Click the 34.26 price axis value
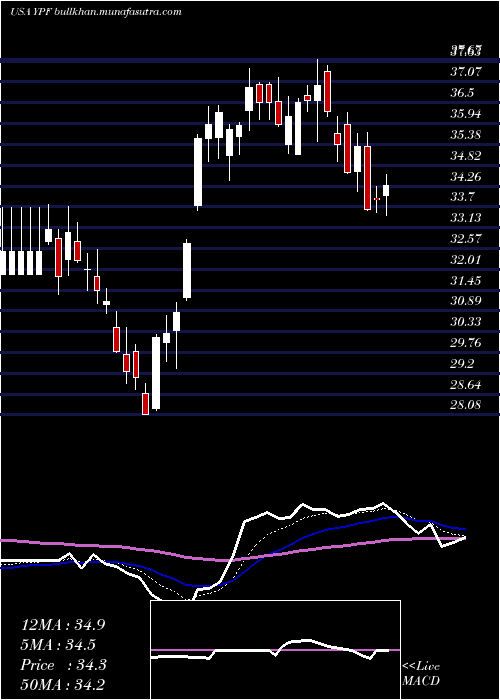 466,177
